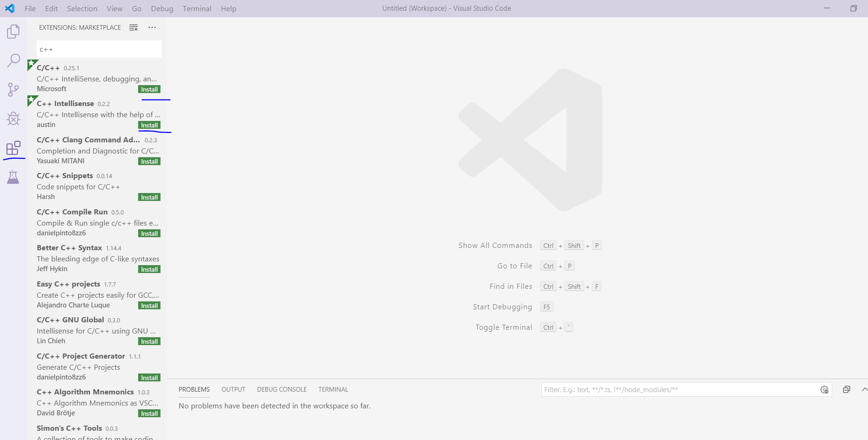The height and width of the screenshot is (440, 868).
Task: Collapse all problems in panel
Action: (x=847, y=390)
